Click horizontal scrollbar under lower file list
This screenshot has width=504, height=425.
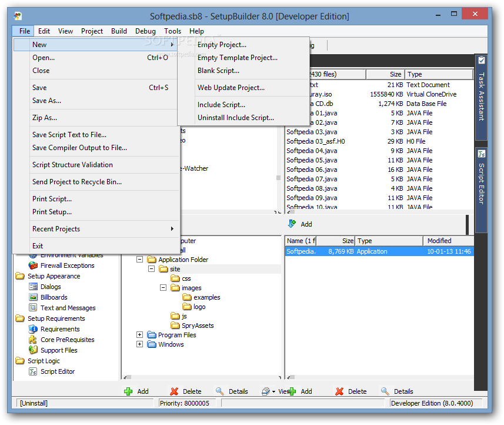coord(379,377)
